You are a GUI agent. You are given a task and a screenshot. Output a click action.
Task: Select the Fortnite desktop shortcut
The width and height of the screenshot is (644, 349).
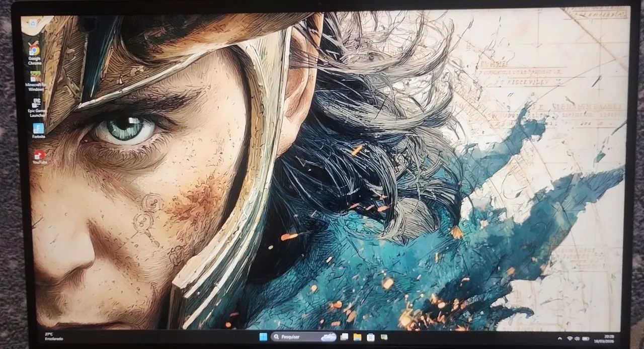39,131
